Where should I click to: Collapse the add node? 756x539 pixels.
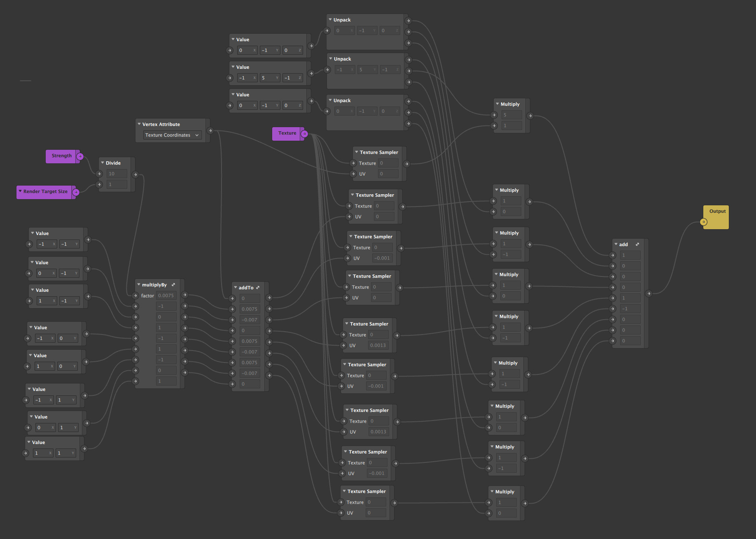616,244
